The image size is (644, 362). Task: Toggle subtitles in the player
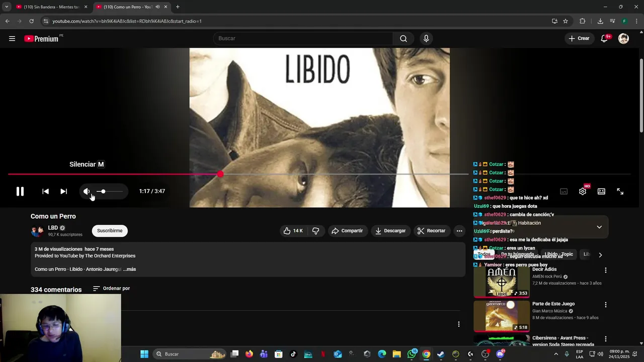[564, 192]
